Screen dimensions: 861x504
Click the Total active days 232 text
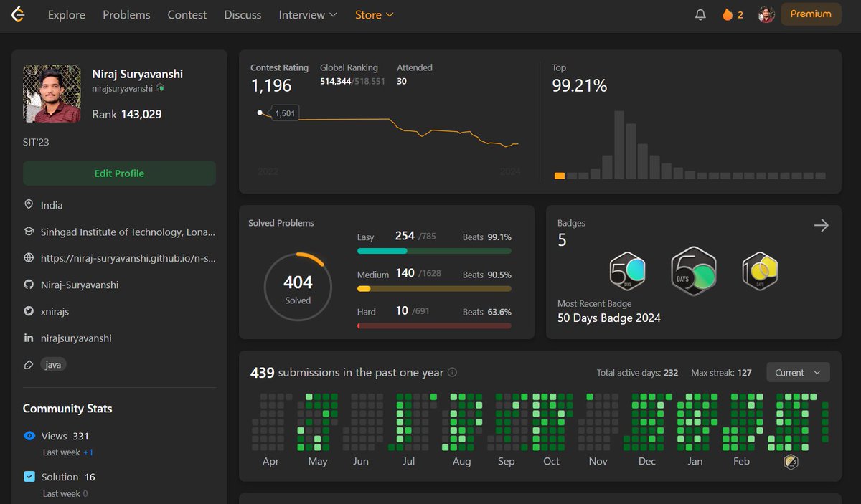click(638, 373)
